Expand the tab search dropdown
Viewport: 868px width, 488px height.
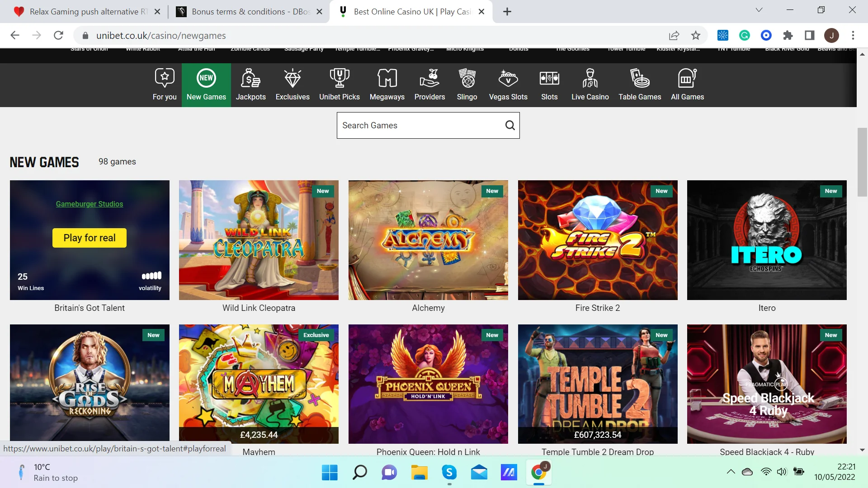[x=759, y=10]
